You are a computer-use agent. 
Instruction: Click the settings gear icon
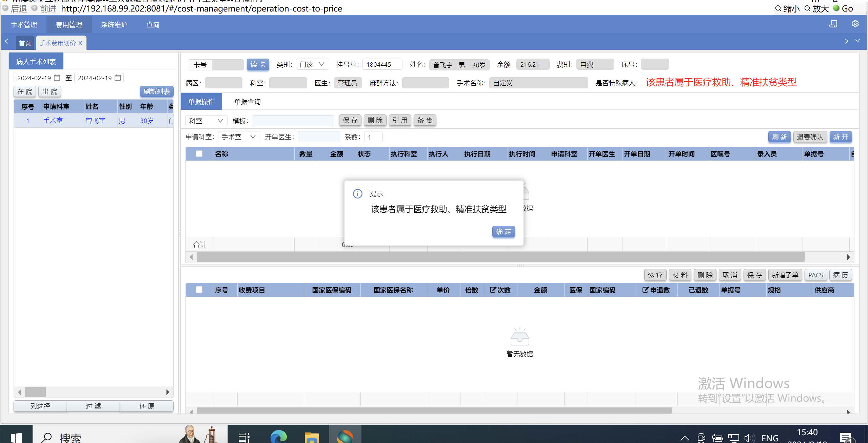[x=855, y=24]
